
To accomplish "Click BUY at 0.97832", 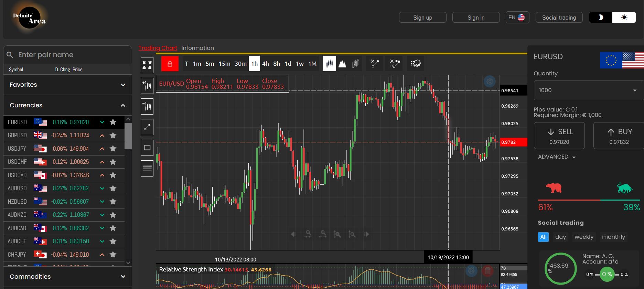I will [x=619, y=136].
